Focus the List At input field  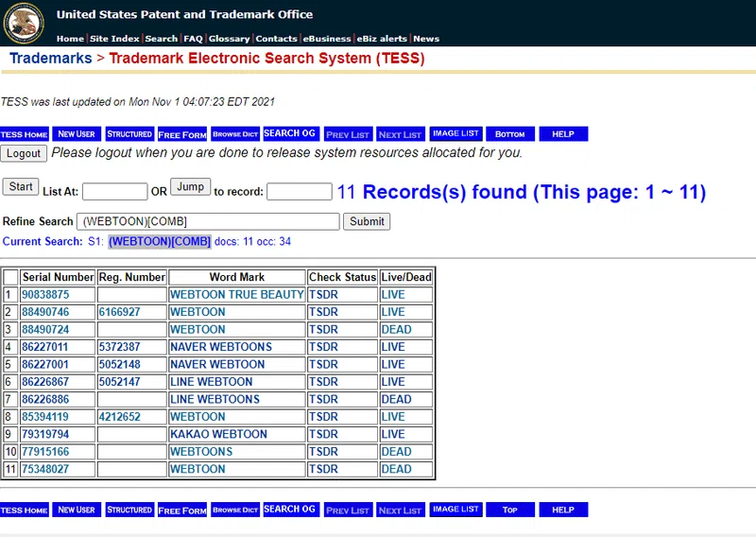point(114,192)
